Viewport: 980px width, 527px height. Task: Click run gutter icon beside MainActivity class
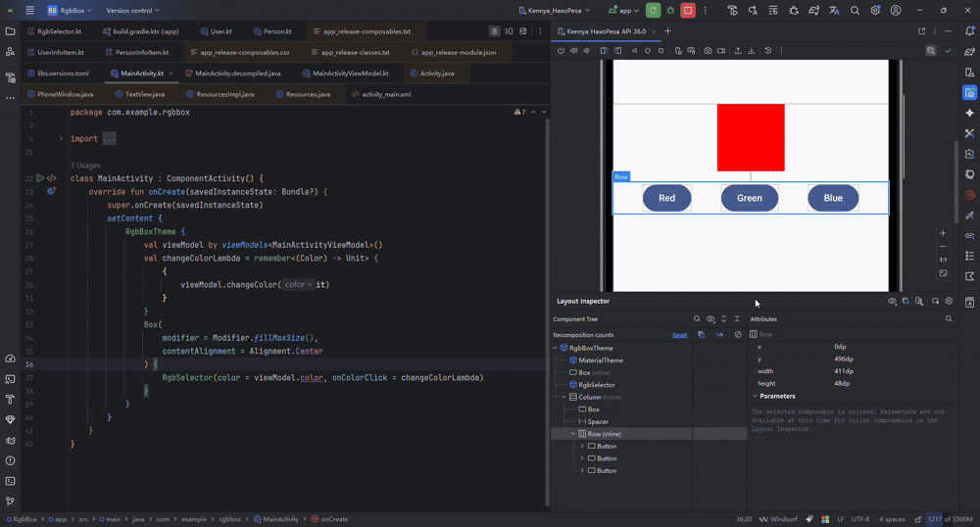pyautogui.click(x=40, y=178)
